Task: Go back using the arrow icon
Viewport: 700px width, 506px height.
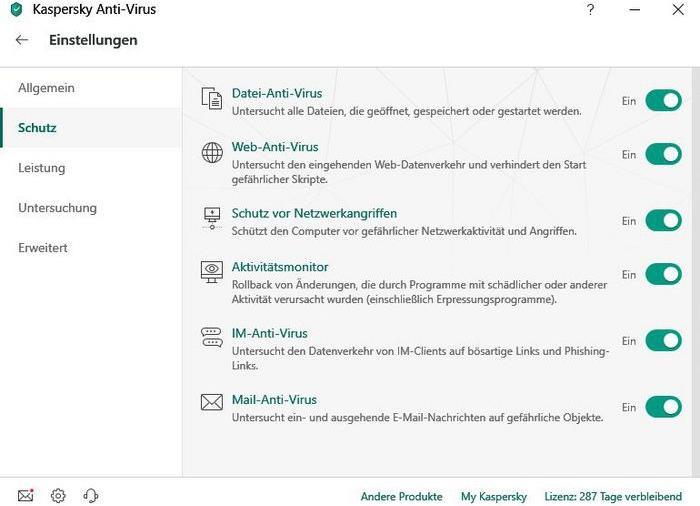Action: pyautogui.click(x=22, y=40)
